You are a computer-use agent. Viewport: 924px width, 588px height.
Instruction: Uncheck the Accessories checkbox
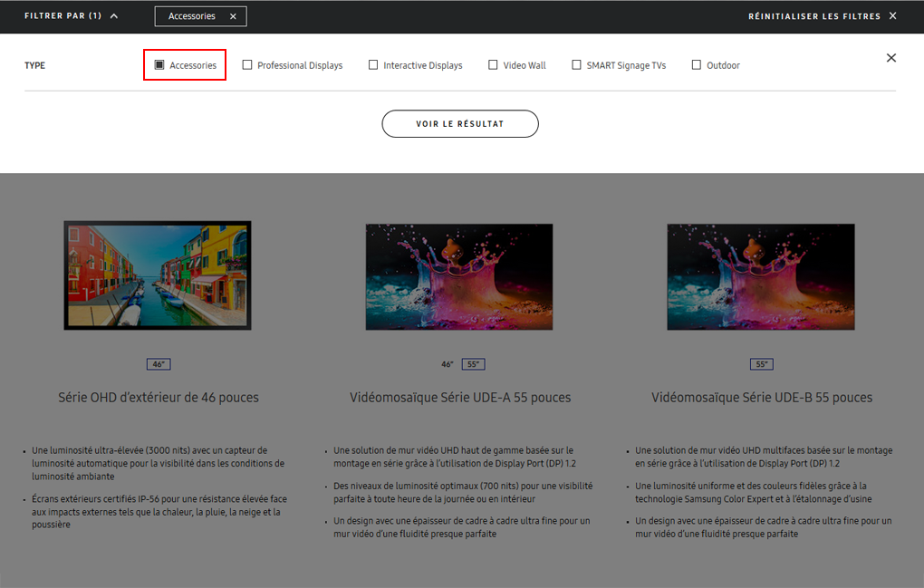(159, 65)
